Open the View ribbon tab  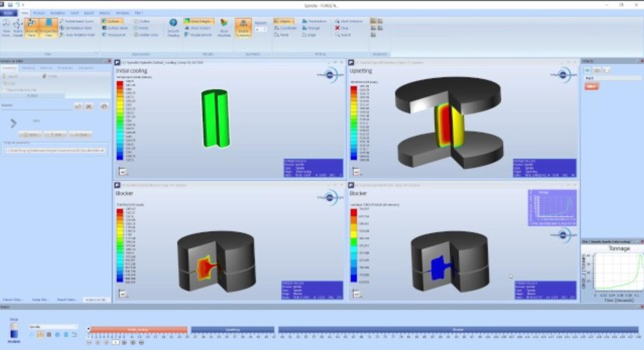(24, 13)
